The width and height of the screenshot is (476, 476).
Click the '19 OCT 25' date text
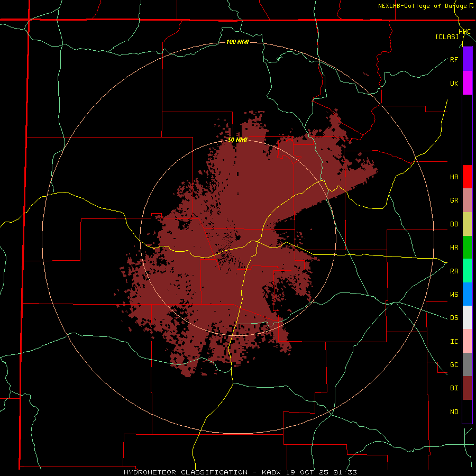308,472
